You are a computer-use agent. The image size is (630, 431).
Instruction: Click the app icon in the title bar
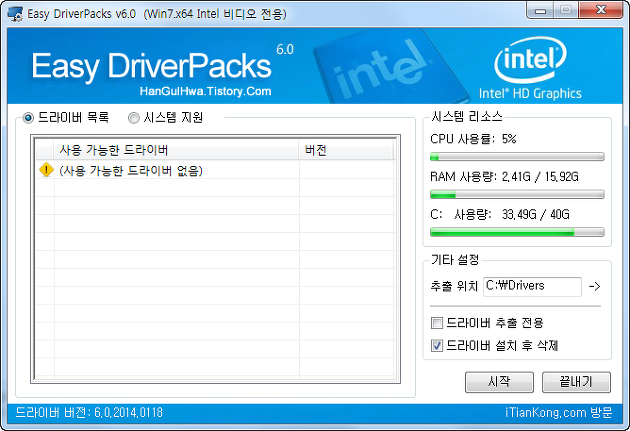15,14
